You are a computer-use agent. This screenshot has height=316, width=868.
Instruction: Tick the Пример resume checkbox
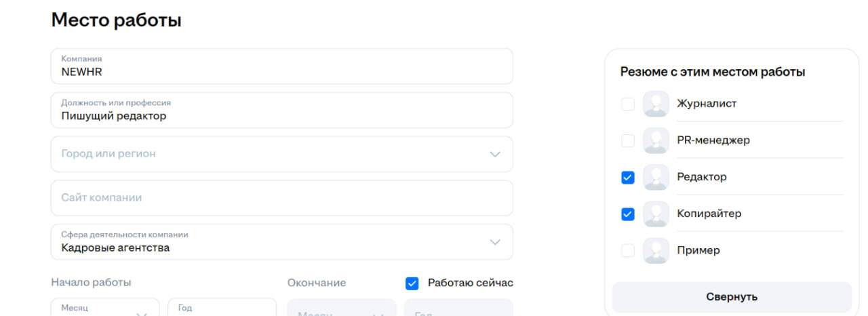point(628,250)
